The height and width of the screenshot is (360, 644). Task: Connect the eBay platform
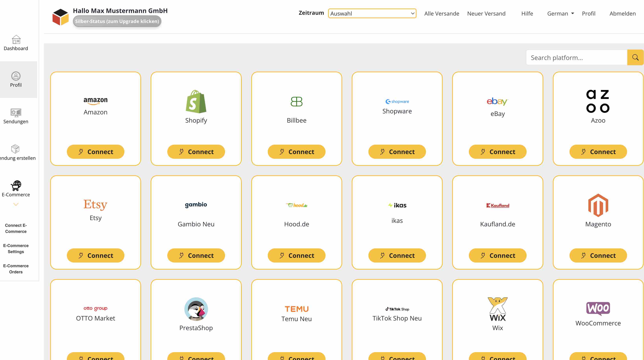click(x=498, y=152)
